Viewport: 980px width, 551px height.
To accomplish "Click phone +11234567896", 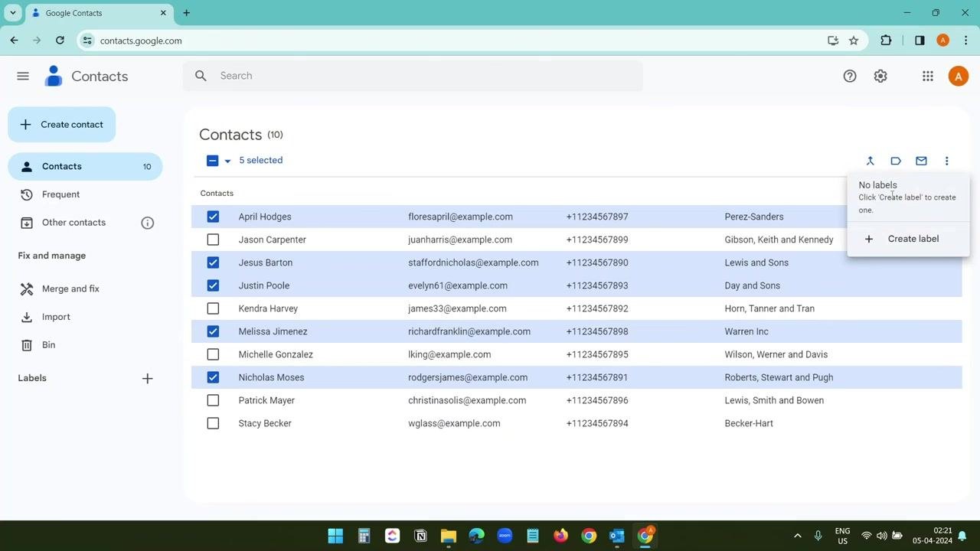I will click(x=597, y=400).
